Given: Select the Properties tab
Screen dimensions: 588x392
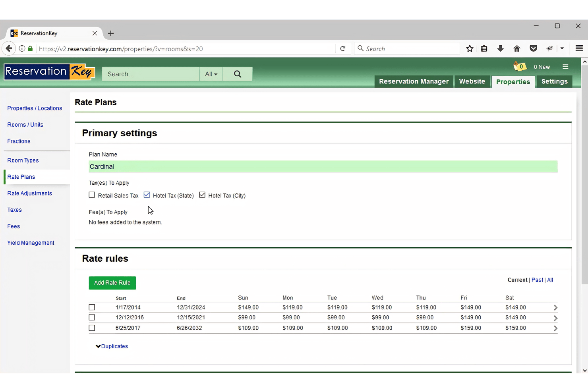Looking at the screenshot, I should pos(513,82).
